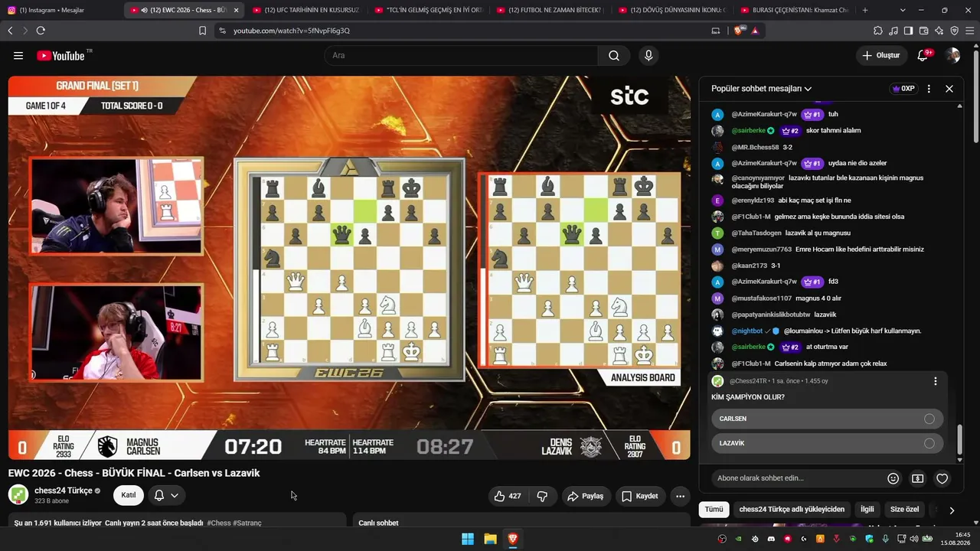Select the İlgili filter chip

[x=867, y=510]
